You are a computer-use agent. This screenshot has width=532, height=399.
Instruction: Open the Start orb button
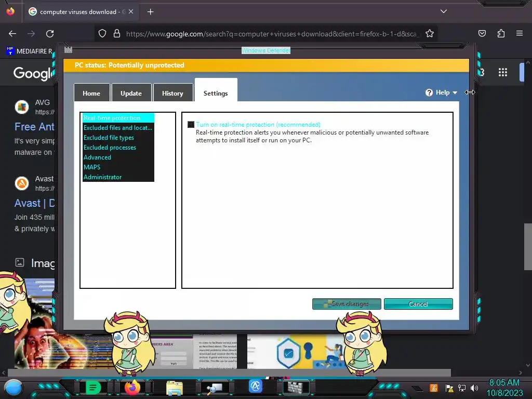[14, 388]
